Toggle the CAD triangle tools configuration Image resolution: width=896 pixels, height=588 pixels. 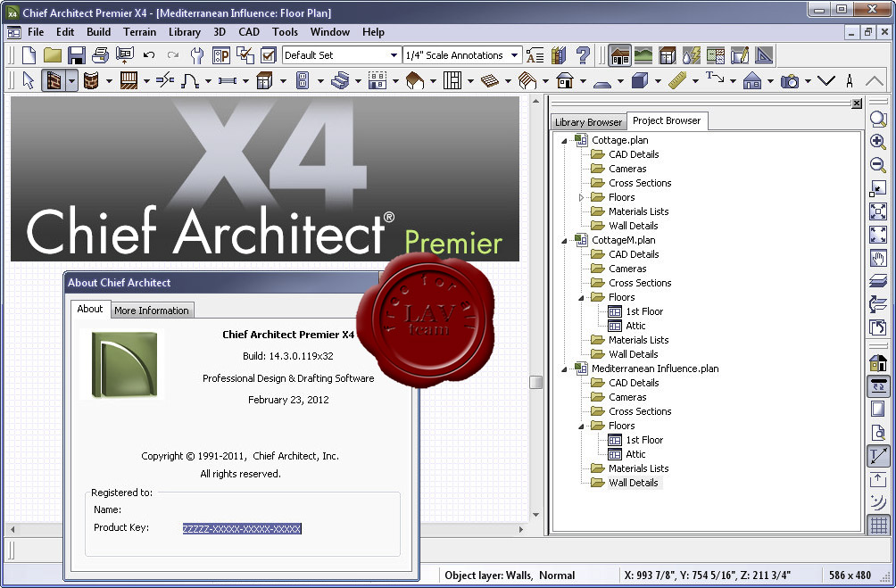tap(763, 55)
